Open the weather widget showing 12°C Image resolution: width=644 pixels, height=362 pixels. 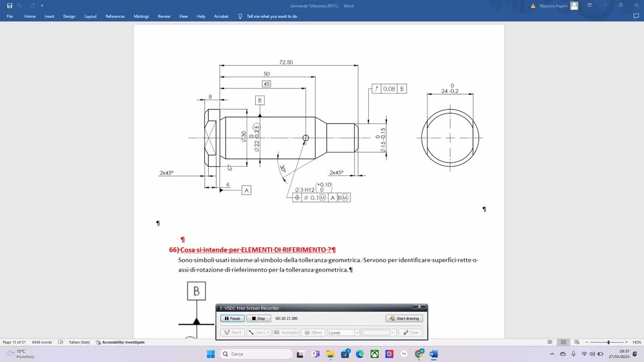click(x=20, y=354)
